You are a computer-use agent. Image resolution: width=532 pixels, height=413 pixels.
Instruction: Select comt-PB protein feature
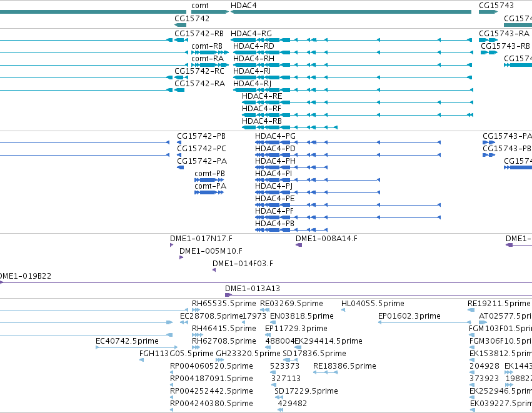tap(209, 180)
